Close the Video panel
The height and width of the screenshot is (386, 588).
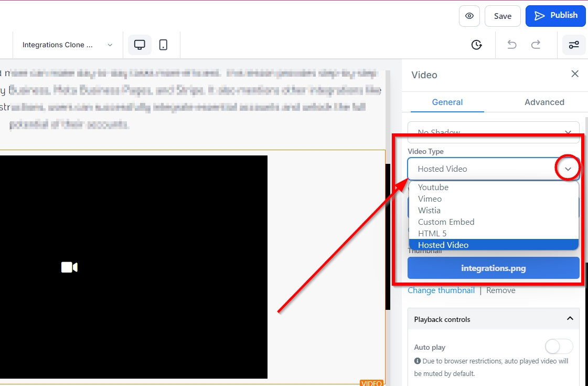click(x=574, y=74)
